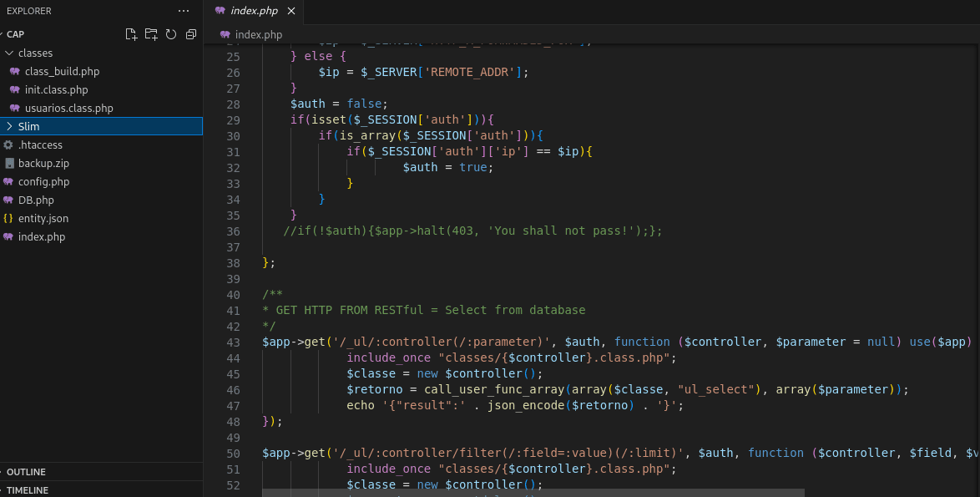Screen dimensions: 980x497
Task: Click the horizontal scrollbar in the editor
Action: pos(533,493)
